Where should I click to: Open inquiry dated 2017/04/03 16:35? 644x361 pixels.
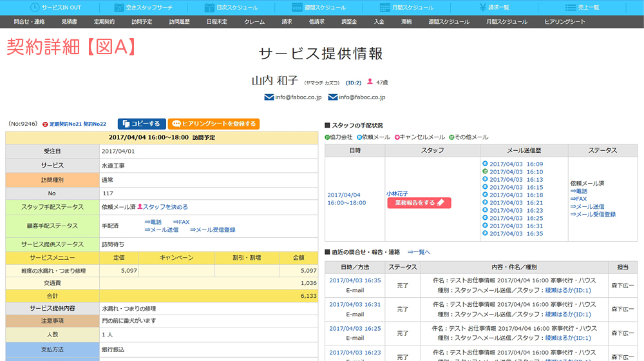click(x=355, y=280)
